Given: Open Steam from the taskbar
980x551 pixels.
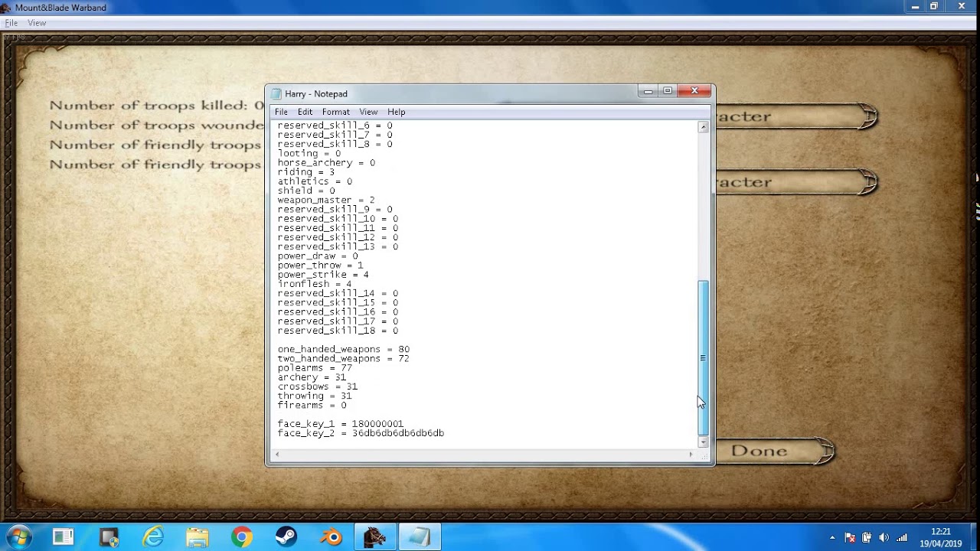Looking at the screenshot, I should click(286, 537).
